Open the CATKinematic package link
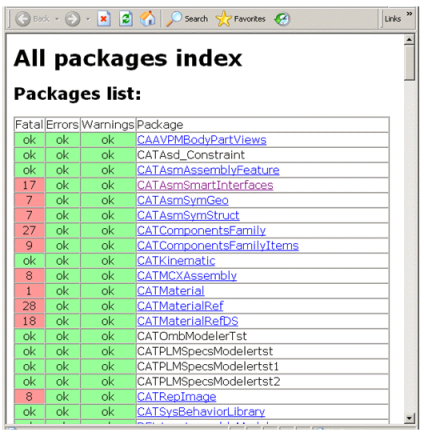 coord(176,261)
